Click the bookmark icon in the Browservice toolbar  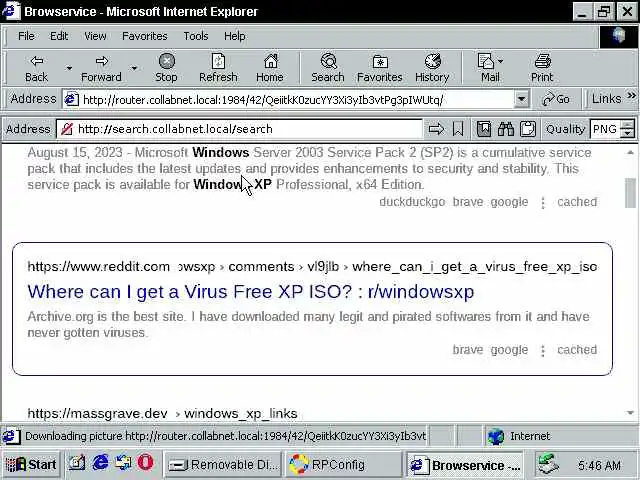pos(458,129)
